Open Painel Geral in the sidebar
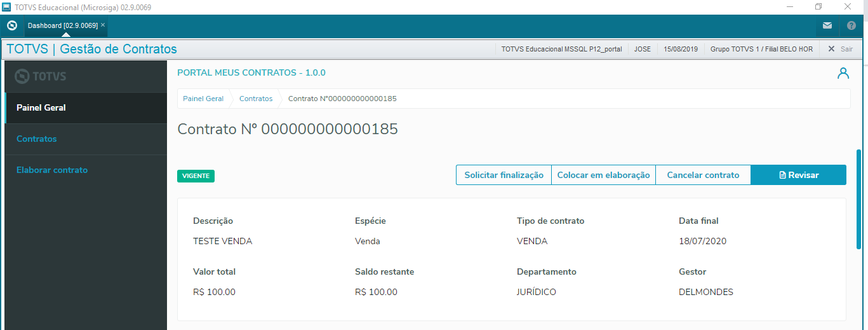The width and height of the screenshot is (868, 330). pyautogui.click(x=86, y=108)
